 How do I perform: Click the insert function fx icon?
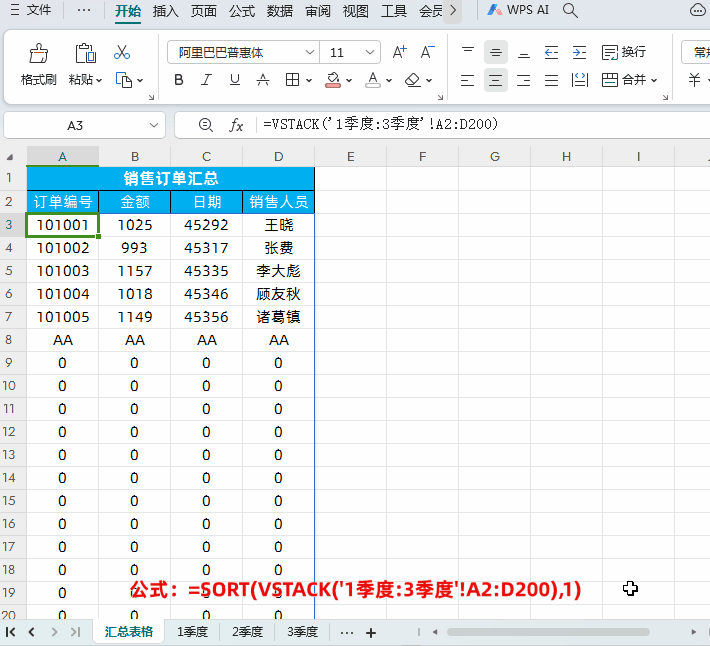237,125
